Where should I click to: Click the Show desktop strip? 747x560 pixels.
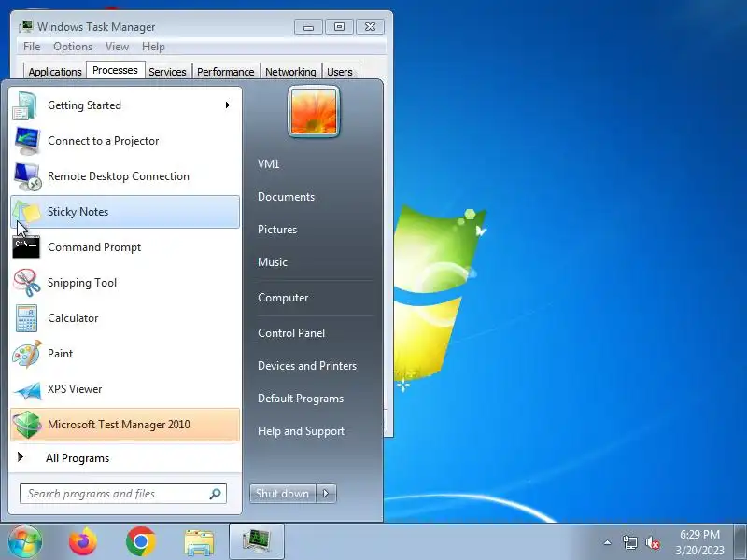point(740,542)
